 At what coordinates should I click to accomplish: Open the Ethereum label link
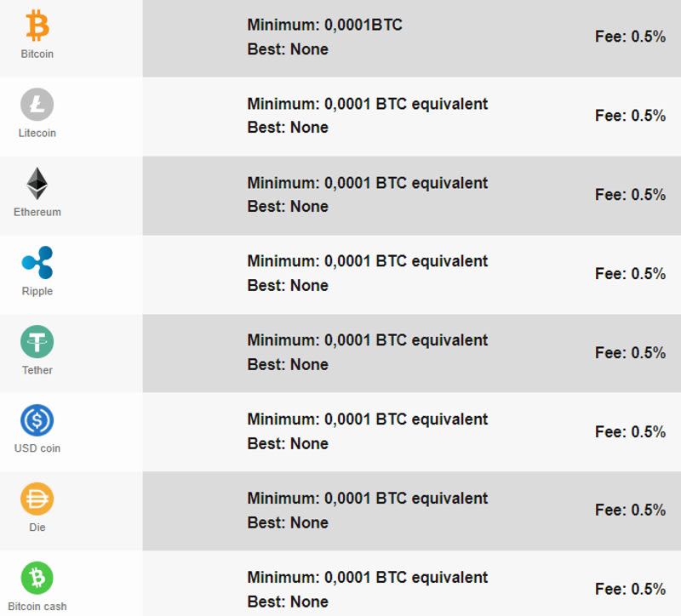37,212
